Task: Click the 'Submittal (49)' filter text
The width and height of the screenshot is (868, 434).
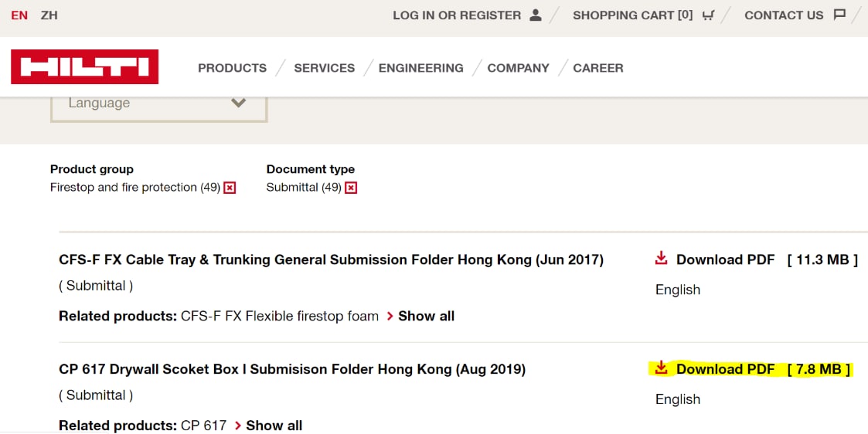Action: coord(304,188)
